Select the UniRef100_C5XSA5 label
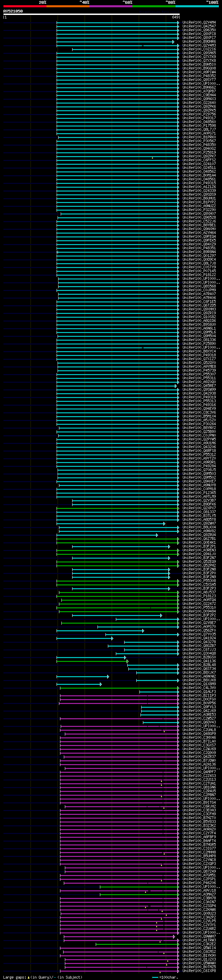 pos(199,585)
